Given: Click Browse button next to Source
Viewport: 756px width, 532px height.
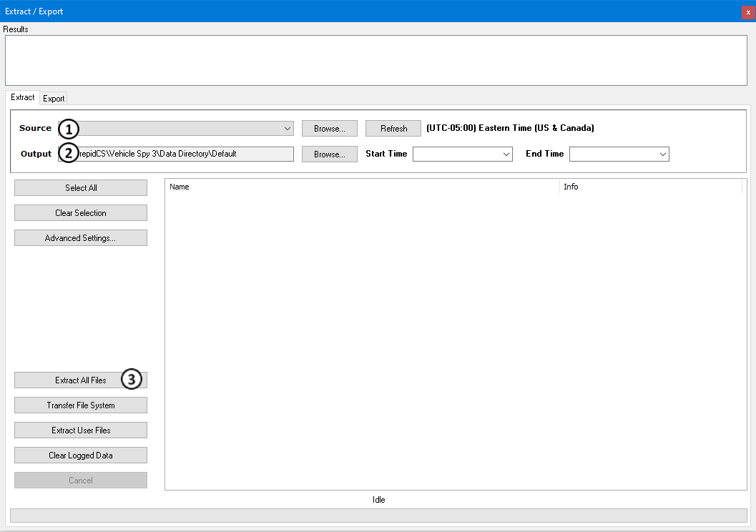Looking at the screenshot, I should coord(329,129).
